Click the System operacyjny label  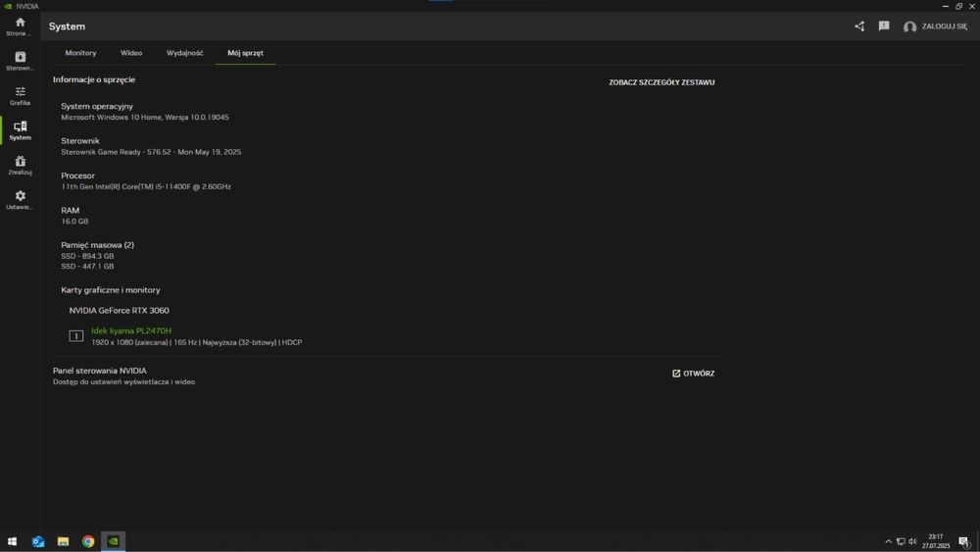(97, 106)
